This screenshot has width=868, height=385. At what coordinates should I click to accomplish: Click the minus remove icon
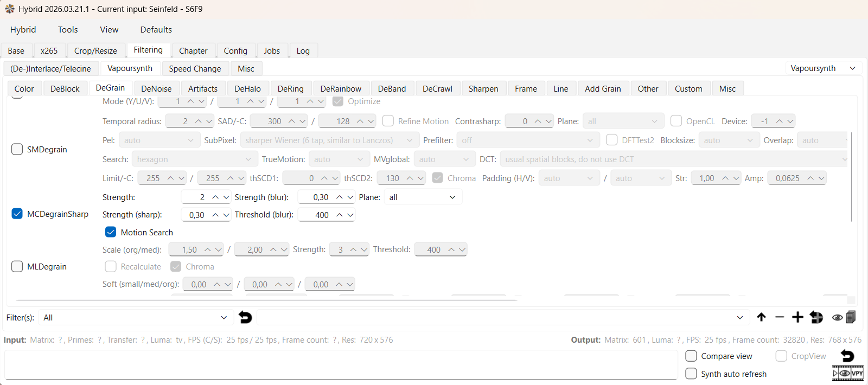point(780,317)
